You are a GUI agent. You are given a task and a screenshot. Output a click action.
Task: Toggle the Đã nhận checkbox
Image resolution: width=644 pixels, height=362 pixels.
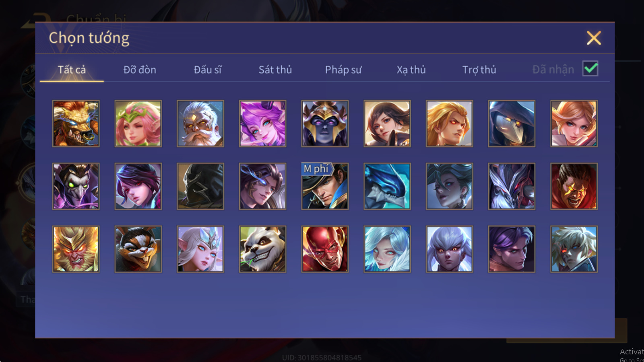coord(590,69)
